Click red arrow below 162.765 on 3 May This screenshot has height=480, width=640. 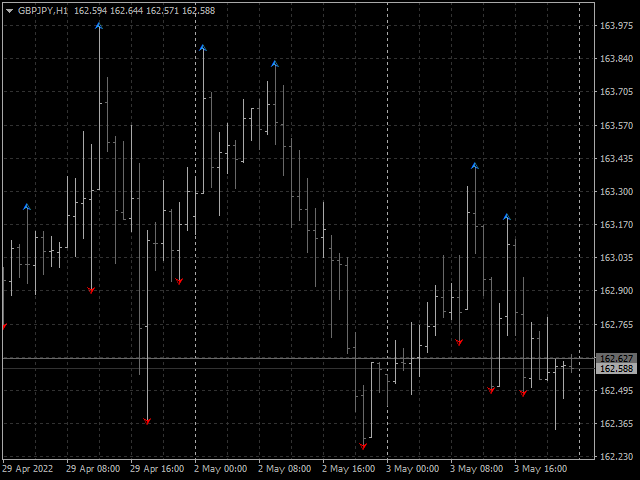459,342
